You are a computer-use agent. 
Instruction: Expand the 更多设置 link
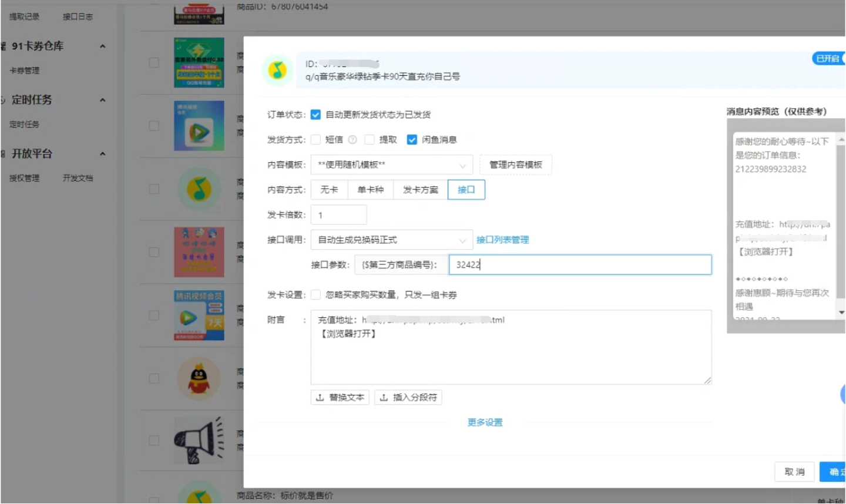[485, 422]
